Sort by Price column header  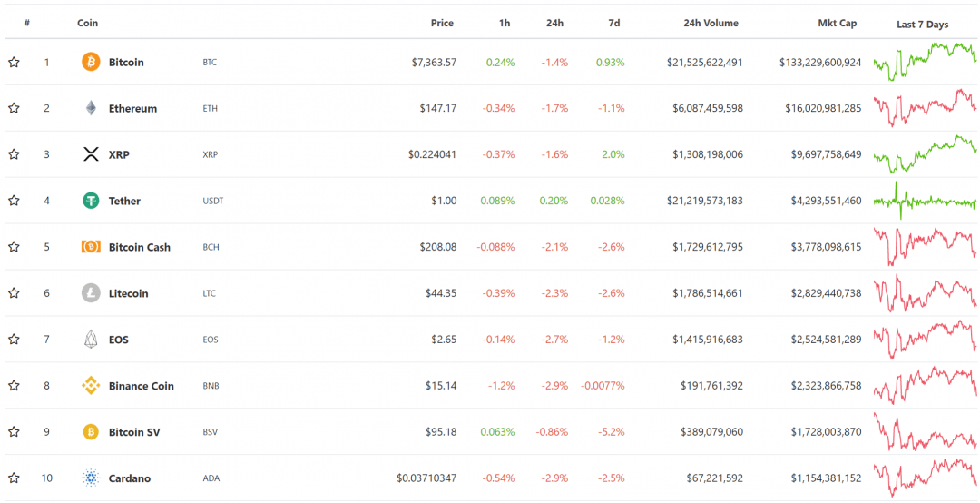442,23
